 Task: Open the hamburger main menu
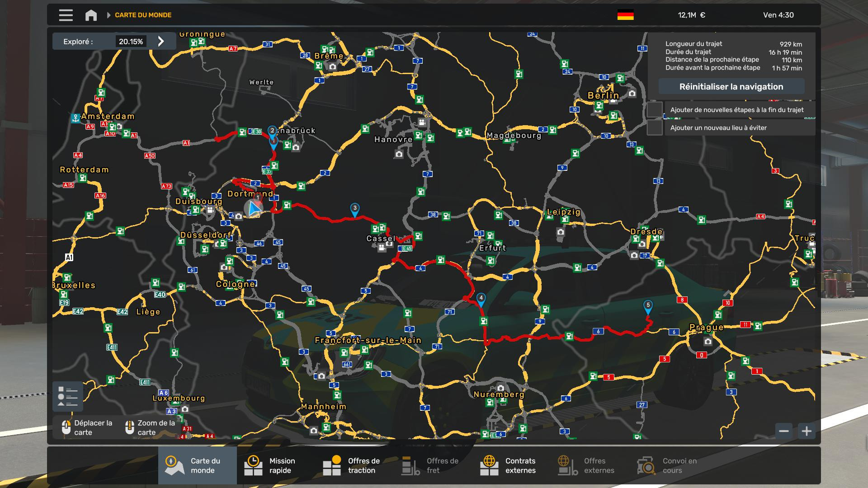pos(66,15)
